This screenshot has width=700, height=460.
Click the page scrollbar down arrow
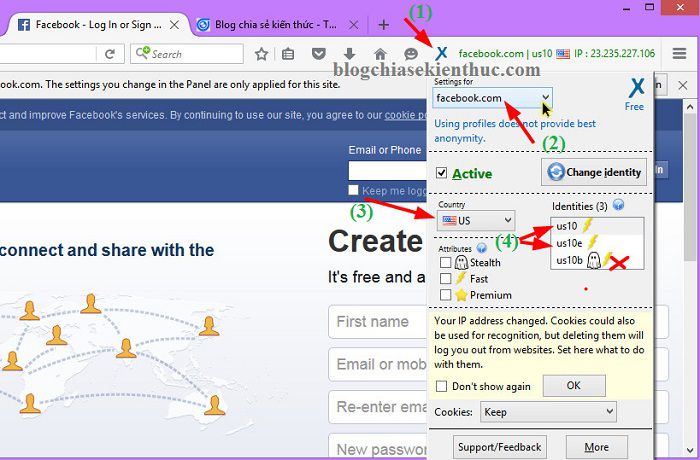[x=690, y=450]
